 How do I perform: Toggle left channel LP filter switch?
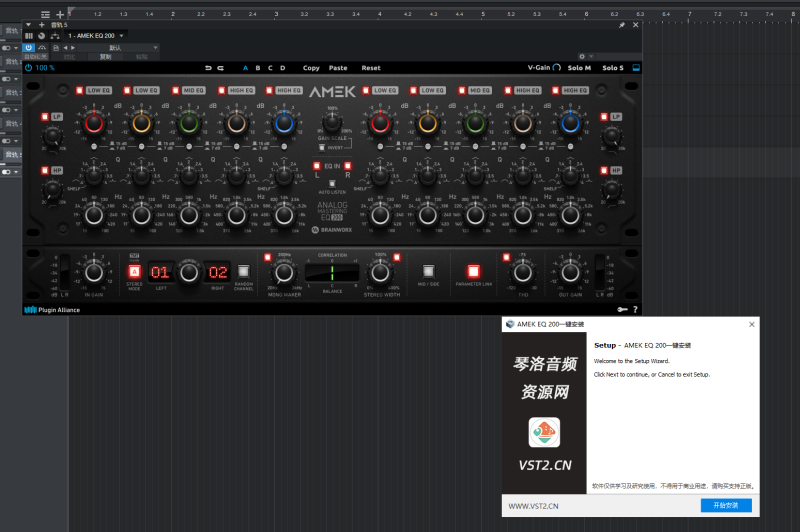coord(45,117)
